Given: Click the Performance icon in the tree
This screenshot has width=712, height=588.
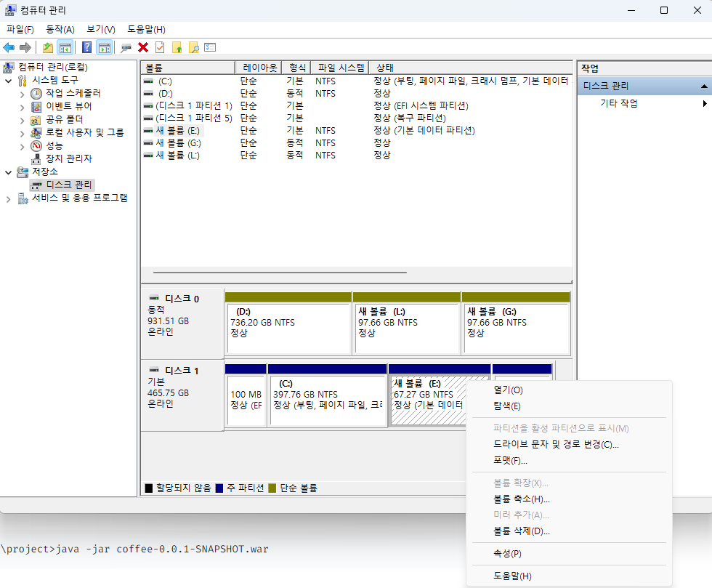Looking at the screenshot, I should click(x=36, y=146).
